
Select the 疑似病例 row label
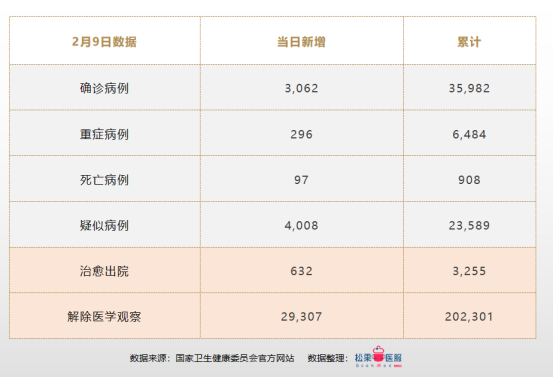(x=104, y=225)
